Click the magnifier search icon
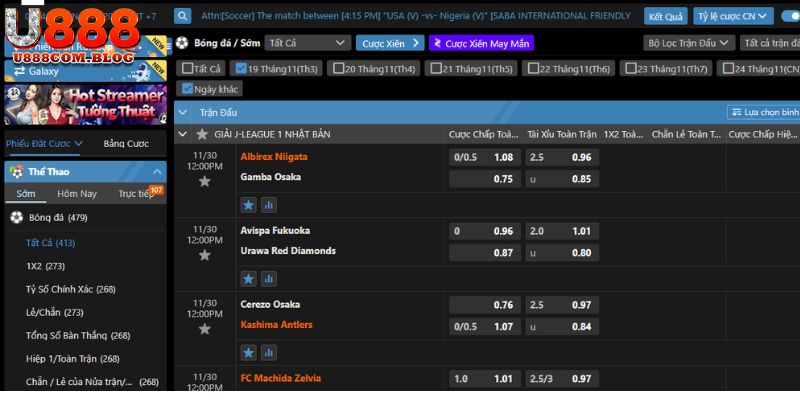The image size is (800, 400). click(x=182, y=16)
